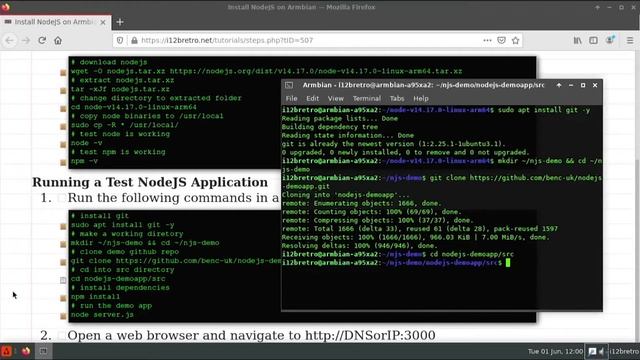Screen dimensions: 640x360
Task: Click the Firefox page vertical scrollbar
Action: pos(637,197)
